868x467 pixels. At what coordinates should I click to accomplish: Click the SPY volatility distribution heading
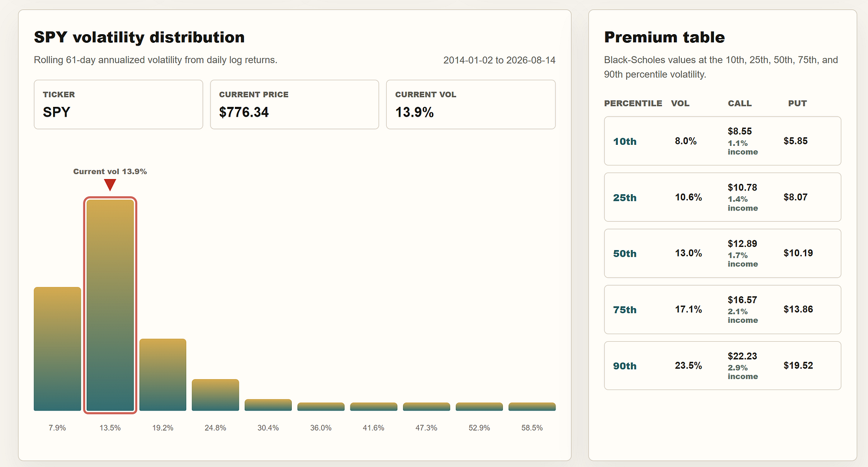click(139, 37)
